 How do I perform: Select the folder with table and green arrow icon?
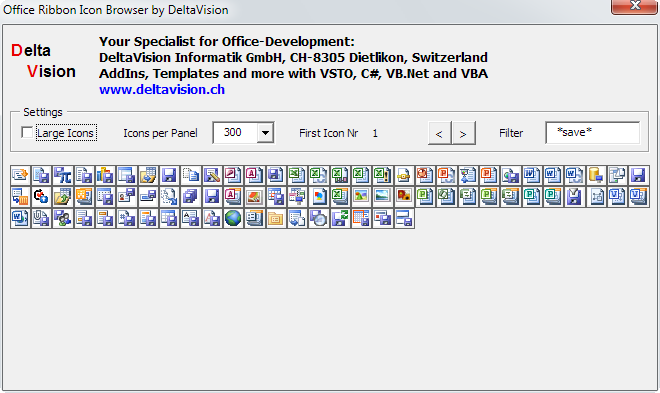[62, 196]
